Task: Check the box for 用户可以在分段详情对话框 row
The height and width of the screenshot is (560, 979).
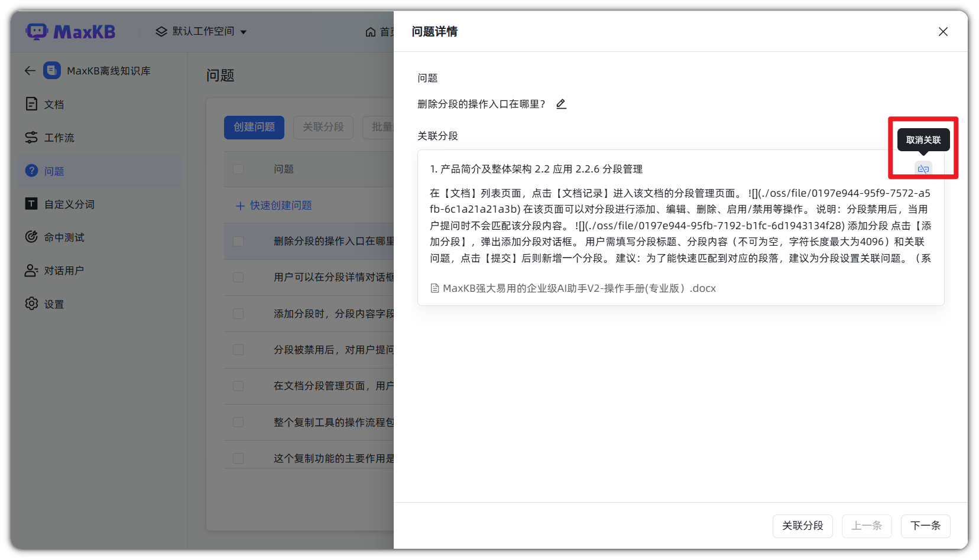Action: pos(238,278)
